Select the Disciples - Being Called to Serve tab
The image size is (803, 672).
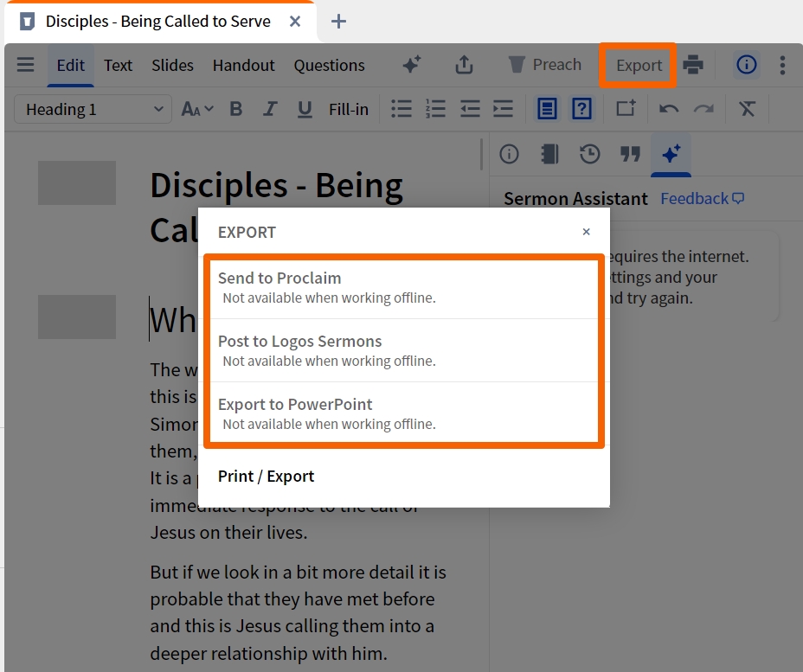(160, 22)
